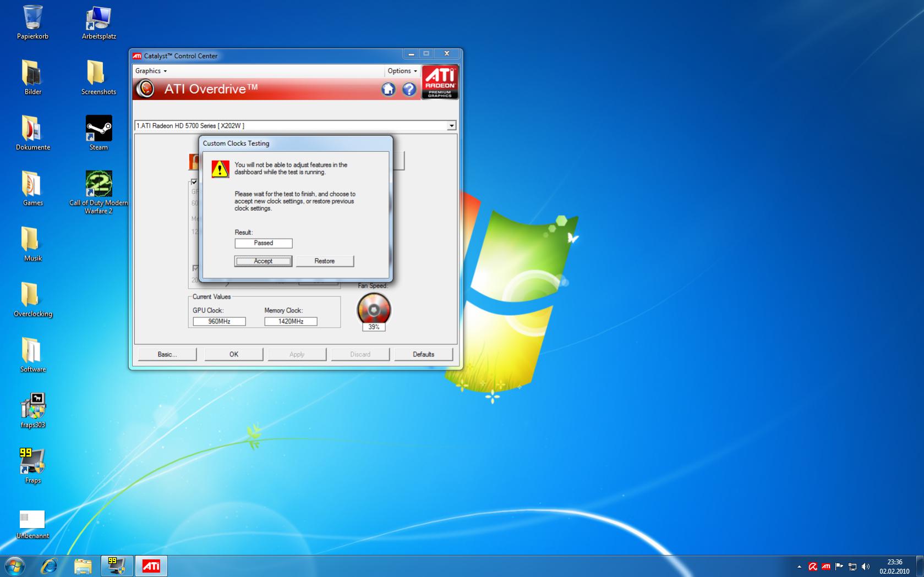
Task: Select the fraps303 installer icon
Action: tap(32, 410)
